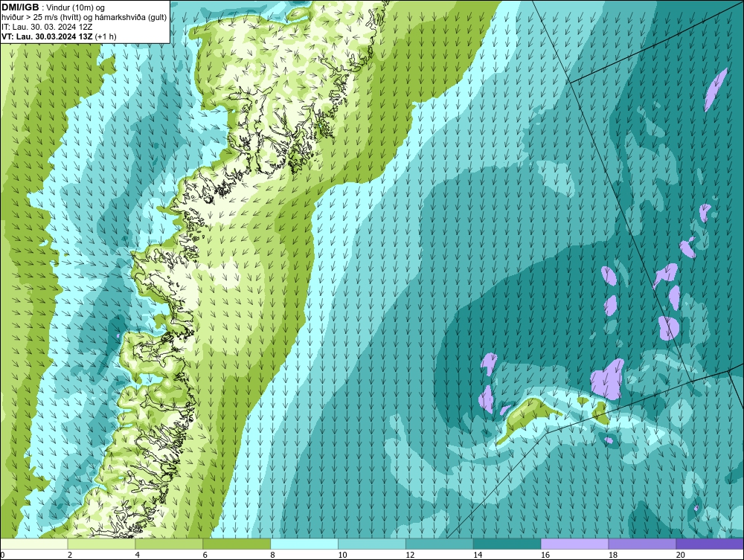Image resolution: width=744 pixels, height=560 pixels.
Task: Click the 0–2 m/s palest legend swatch
Action: (34, 544)
